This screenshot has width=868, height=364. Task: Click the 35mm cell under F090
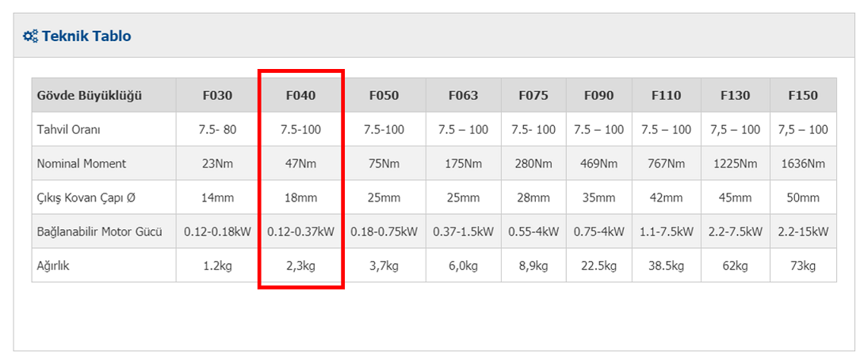[599, 197]
